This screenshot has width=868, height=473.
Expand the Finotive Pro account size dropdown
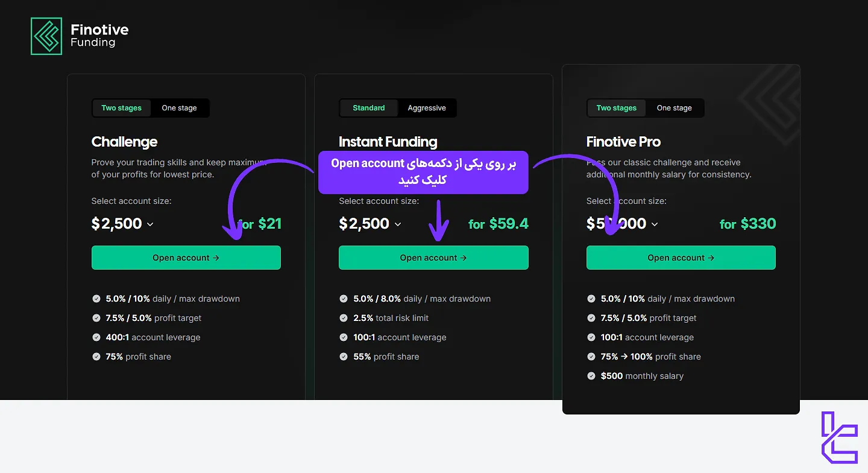pyautogui.click(x=621, y=224)
